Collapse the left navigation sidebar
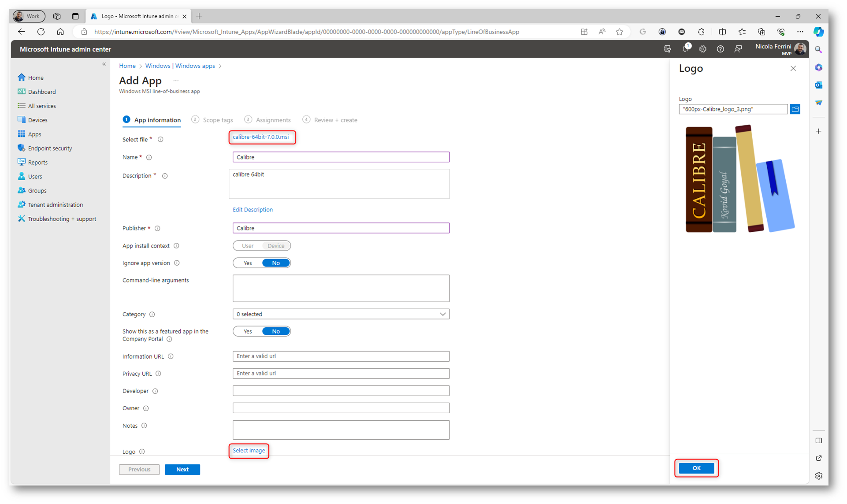The width and height of the screenshot is (847, 504). pos(104,64)
